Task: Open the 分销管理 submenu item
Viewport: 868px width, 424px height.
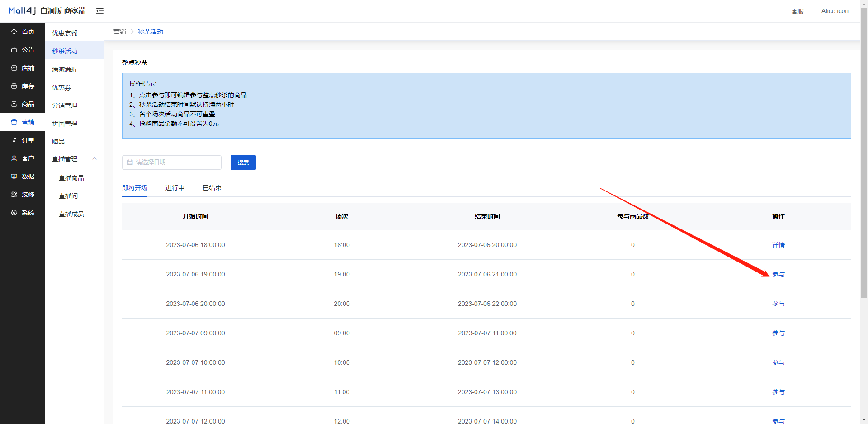Action: coord(65,105)
